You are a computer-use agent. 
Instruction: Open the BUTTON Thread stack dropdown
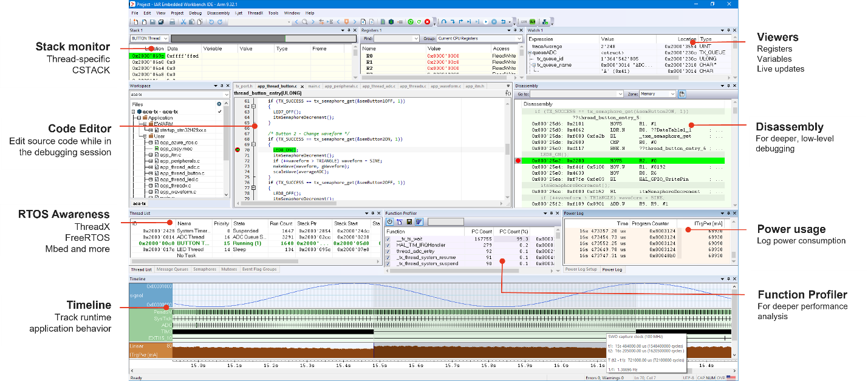click(166, 38)
